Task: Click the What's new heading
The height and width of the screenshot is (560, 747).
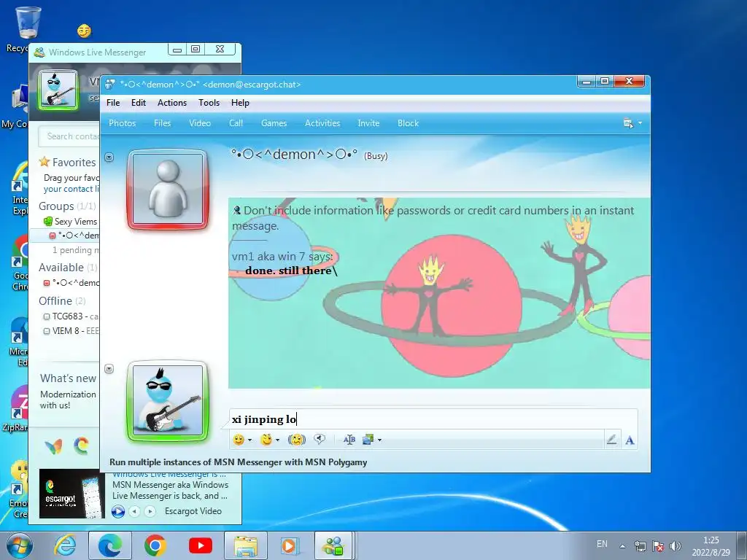Action: 68,378
